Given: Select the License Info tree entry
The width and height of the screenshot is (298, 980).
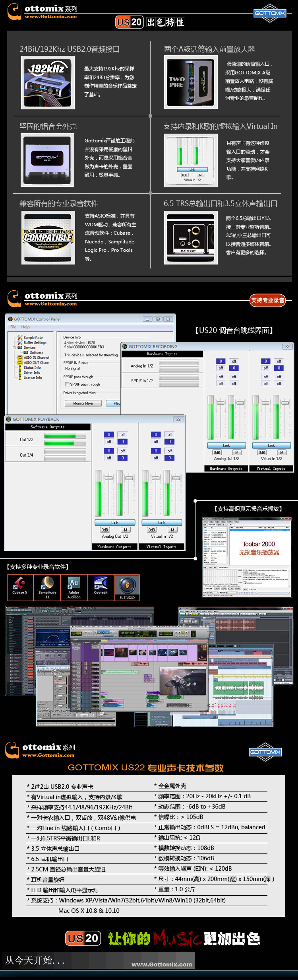Looking at the screenshot, I should (33, 377).
